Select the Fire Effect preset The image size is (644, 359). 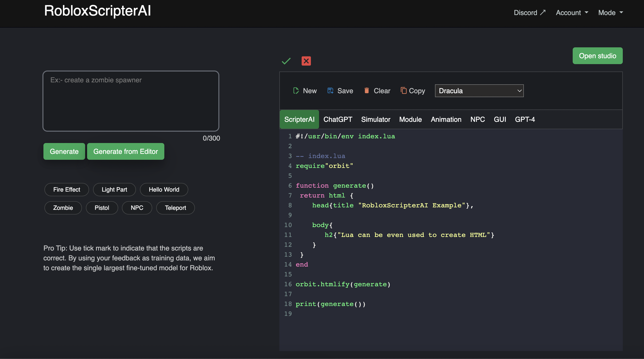coord(67,189)
